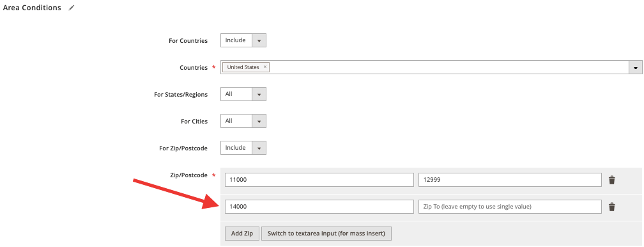The height and width of the screenshot is (247, 644).
Task: Remove United States tag with the x icon
Action: click(x=265, y=67)
